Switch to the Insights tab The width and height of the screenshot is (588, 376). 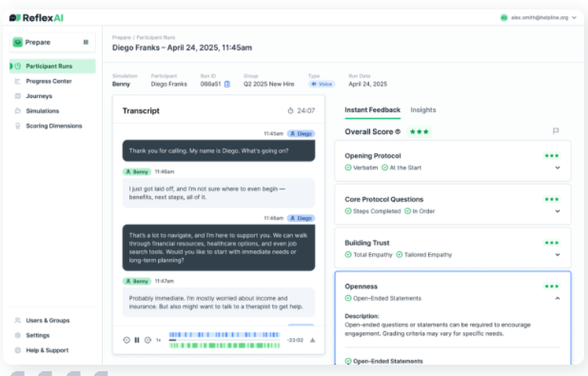click(423, 110)
